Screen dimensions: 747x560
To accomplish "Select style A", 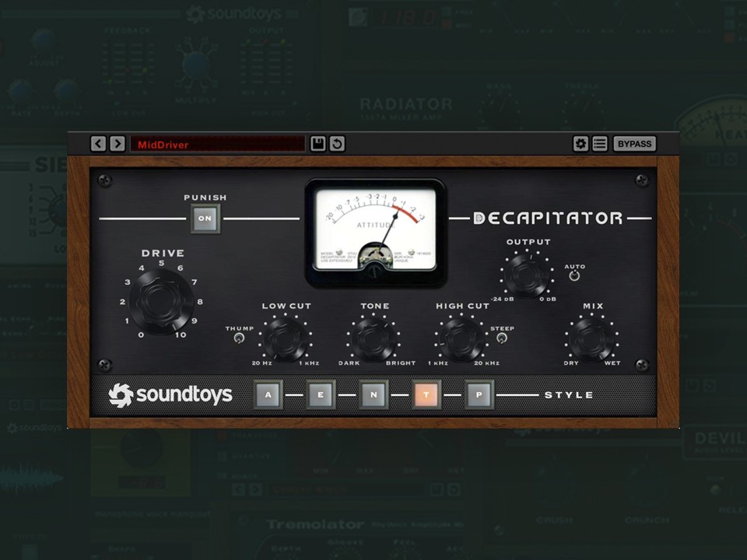I will point(268,394).
